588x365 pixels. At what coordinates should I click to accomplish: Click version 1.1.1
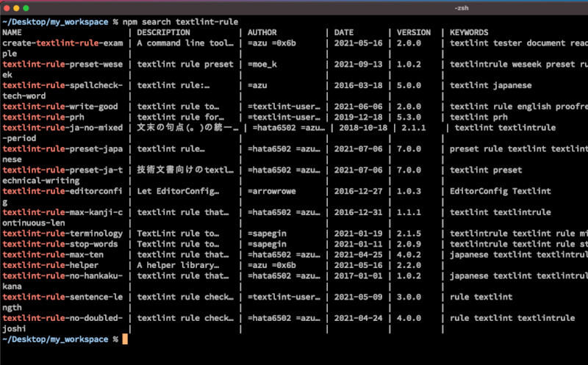coord(409,212)
